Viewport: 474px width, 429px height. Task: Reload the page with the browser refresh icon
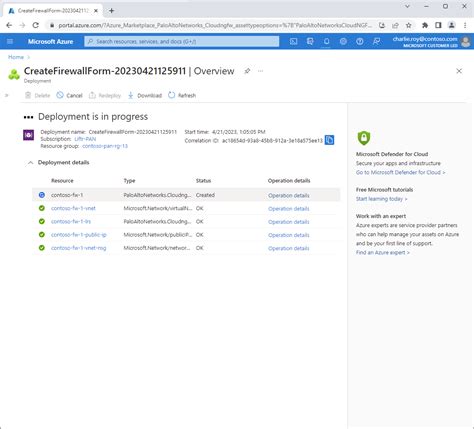tap(35, 25)
